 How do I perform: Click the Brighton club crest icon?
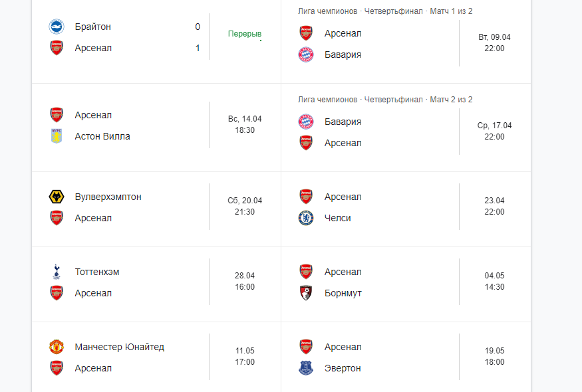(x=57, y=27)
